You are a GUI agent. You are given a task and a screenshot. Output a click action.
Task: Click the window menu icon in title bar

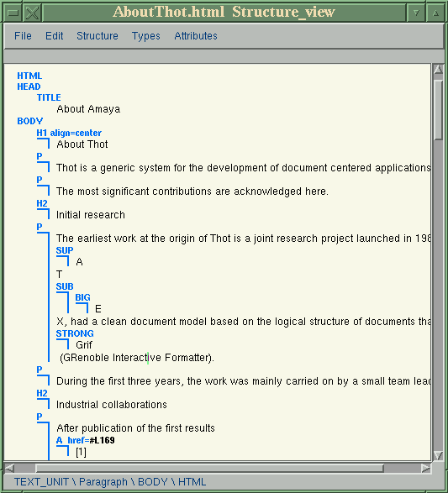pyautogui.click(x=13, y=13)
